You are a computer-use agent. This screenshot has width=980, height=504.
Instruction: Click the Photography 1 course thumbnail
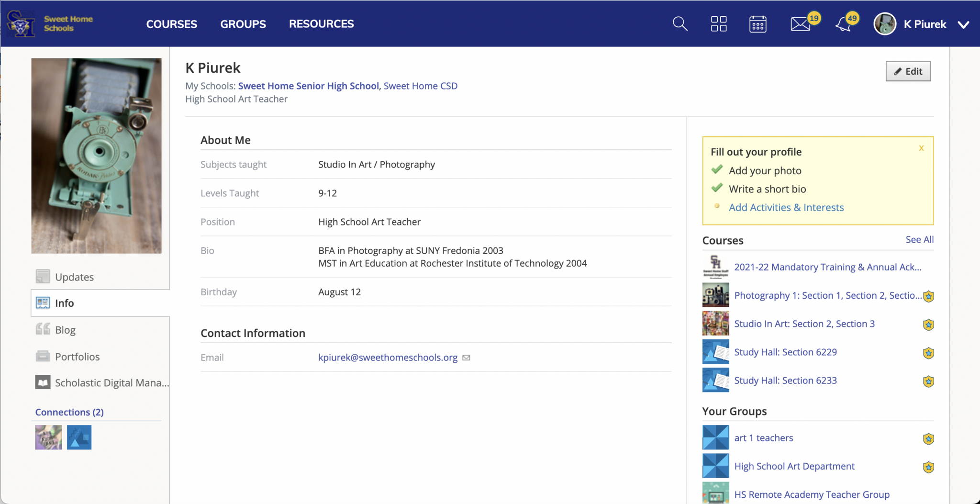(715, 295)
